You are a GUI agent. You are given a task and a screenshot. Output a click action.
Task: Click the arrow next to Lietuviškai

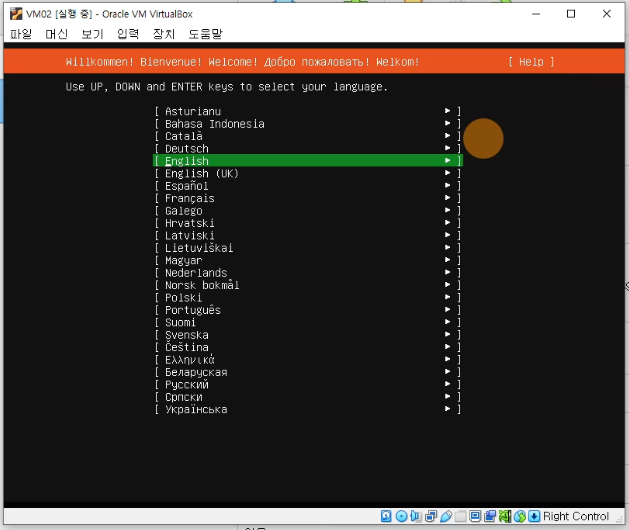[448, 248]
